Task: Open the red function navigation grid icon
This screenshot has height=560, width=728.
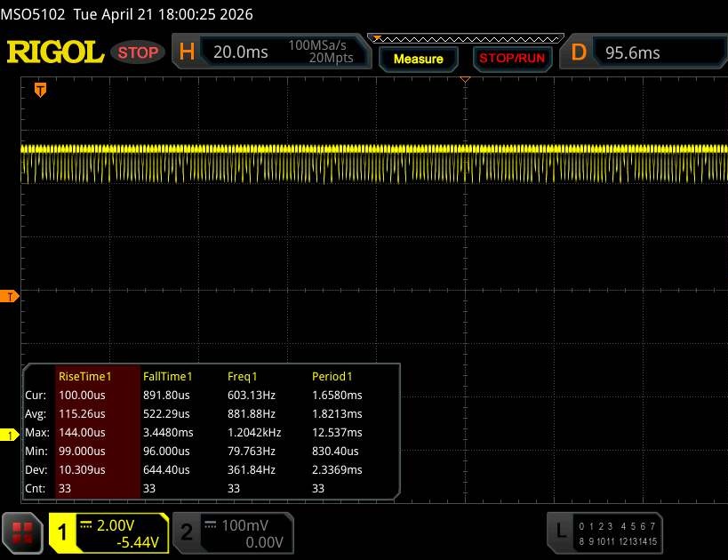Action: 22,533
